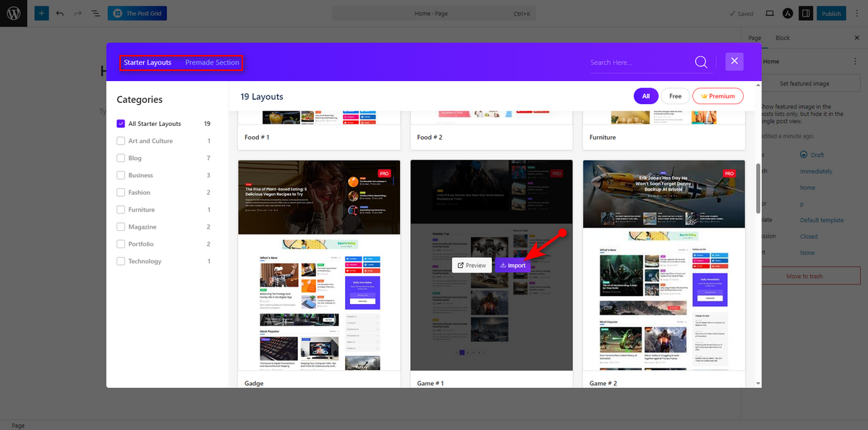868x430 pixels.
Task: Check the Blog category checkbox
Action: 121,158
